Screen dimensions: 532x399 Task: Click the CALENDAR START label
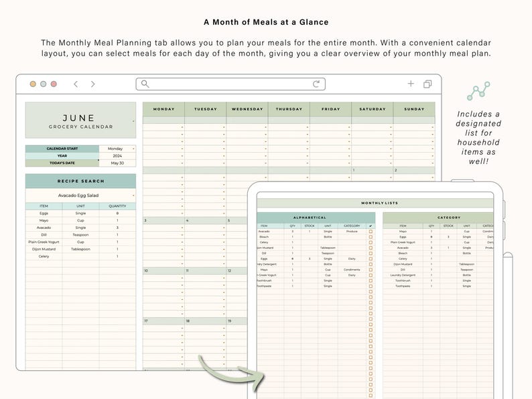(x=62, y=149)
